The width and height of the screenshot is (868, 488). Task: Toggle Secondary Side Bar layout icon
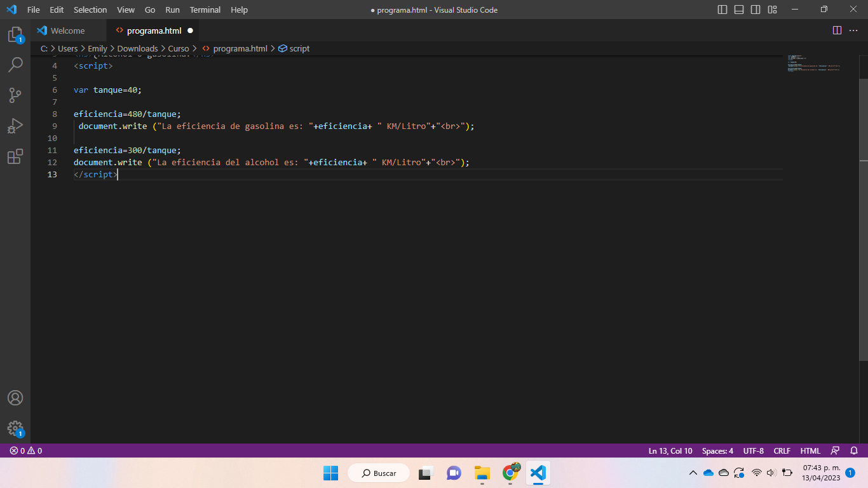coord(756,10)
